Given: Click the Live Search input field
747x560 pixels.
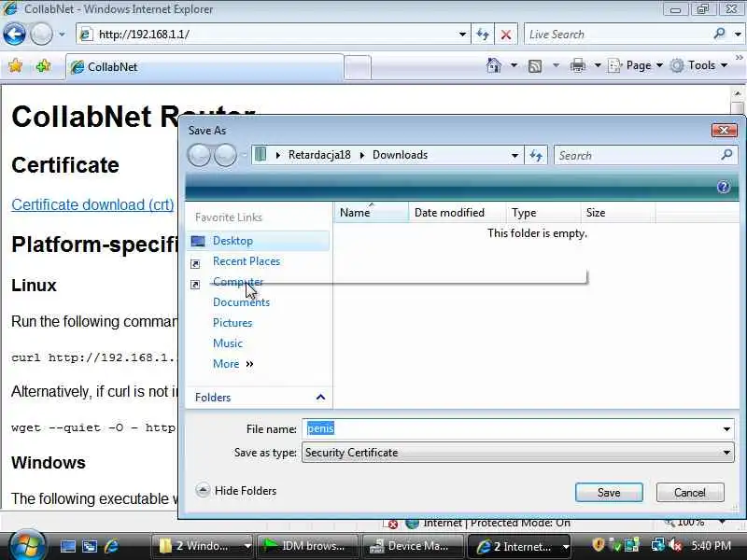Looking at the screenshot, I should [x=617, y=35].
